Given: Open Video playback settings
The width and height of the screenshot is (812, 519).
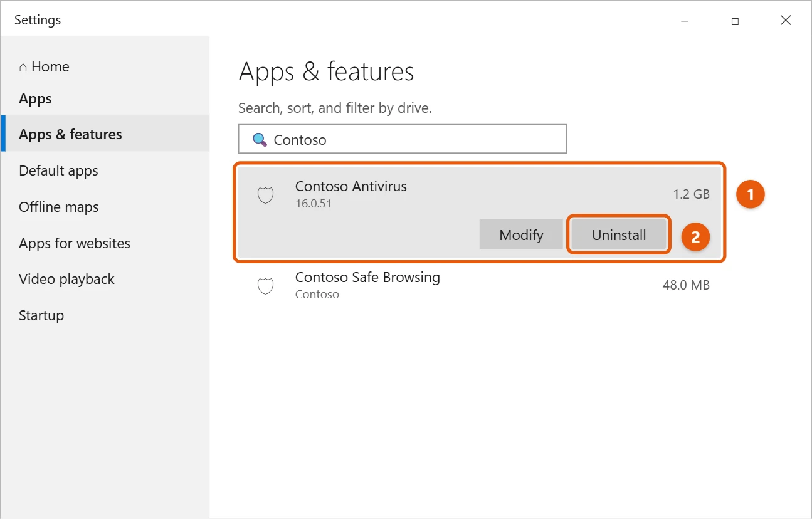Looking at the screenshot, I should coord(66,279).
